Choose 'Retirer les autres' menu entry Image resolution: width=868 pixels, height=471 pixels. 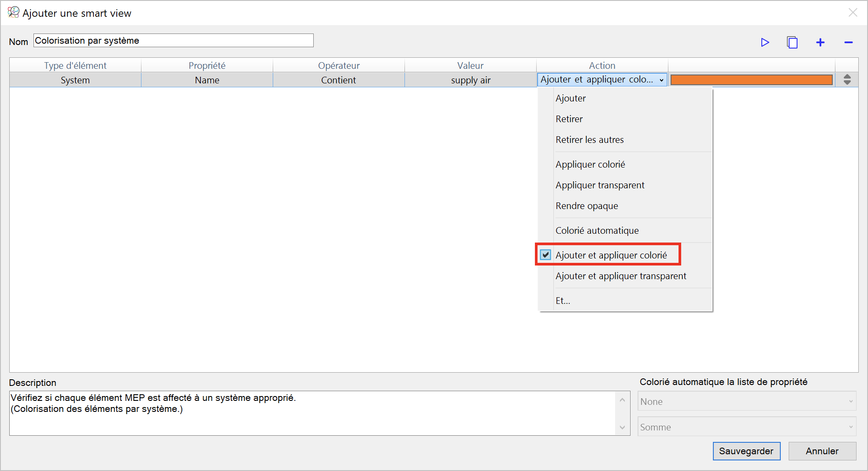coord(626,140)
